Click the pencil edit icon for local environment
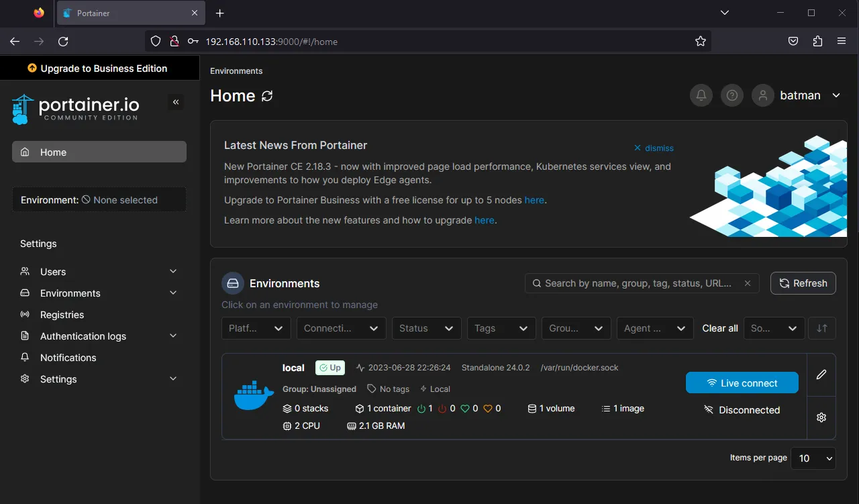This screenshot has height=504, width=859. point(821,374)
